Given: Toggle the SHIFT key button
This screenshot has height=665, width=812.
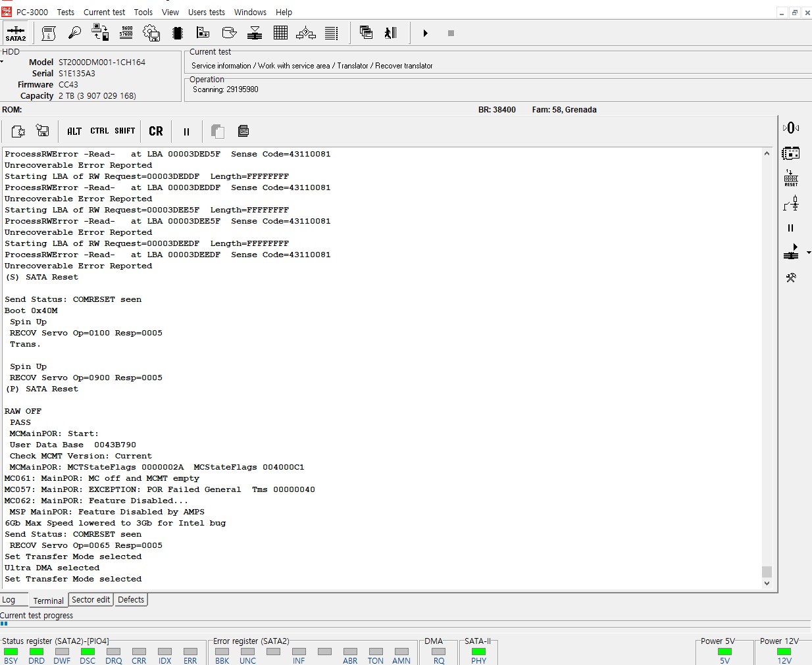Looking at the screenshot, I should coord(124,131).
